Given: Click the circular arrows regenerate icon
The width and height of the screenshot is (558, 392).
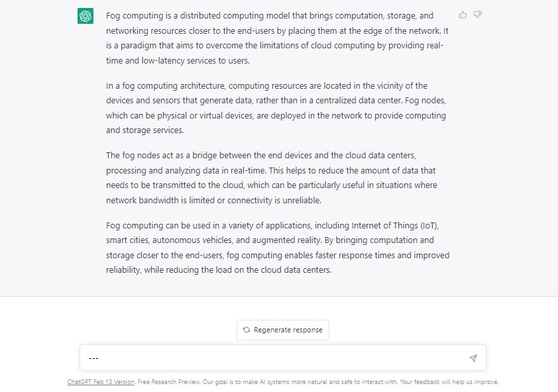Looking at the screenshot, I should (247, 330).
